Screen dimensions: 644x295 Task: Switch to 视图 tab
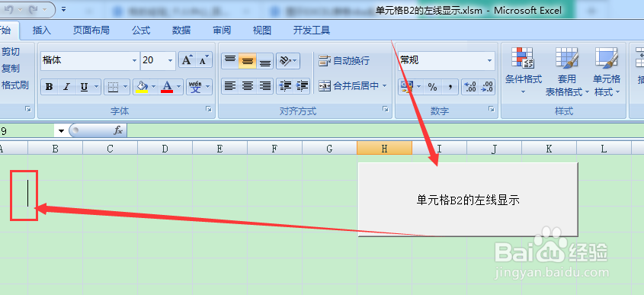pyautogui.click(x=262, y=30)
